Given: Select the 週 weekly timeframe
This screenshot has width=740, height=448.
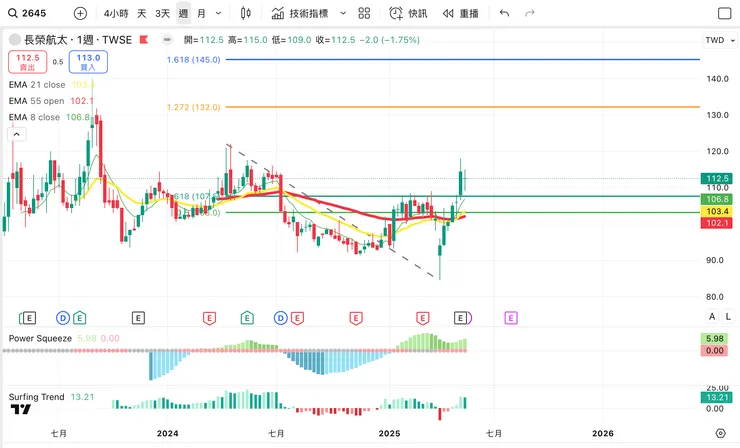Looking at the screenshot, I should 184,13.
